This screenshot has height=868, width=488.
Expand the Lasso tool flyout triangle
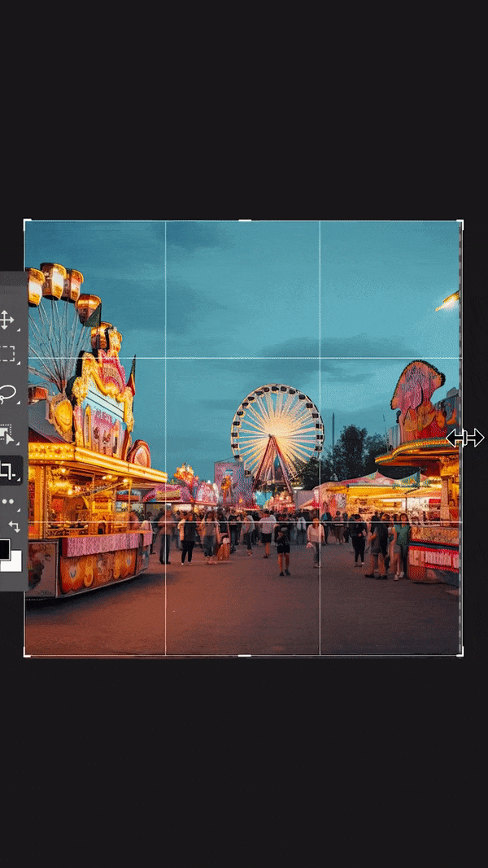tap(18, 403)
